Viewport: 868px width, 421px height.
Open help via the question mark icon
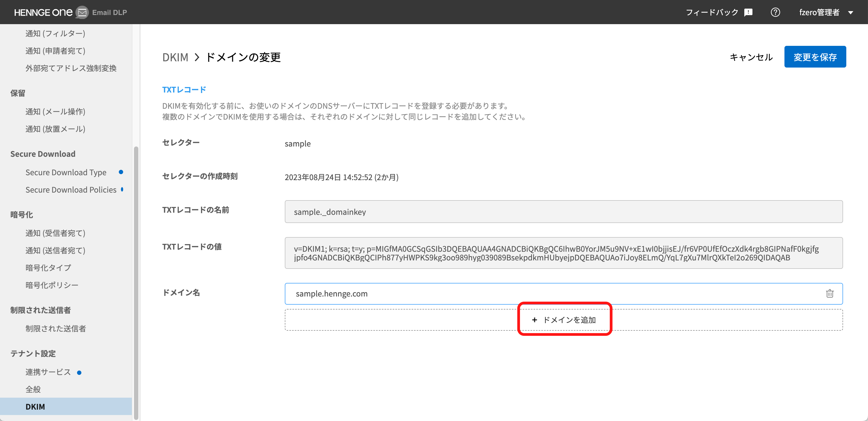(x=775, y=12)
